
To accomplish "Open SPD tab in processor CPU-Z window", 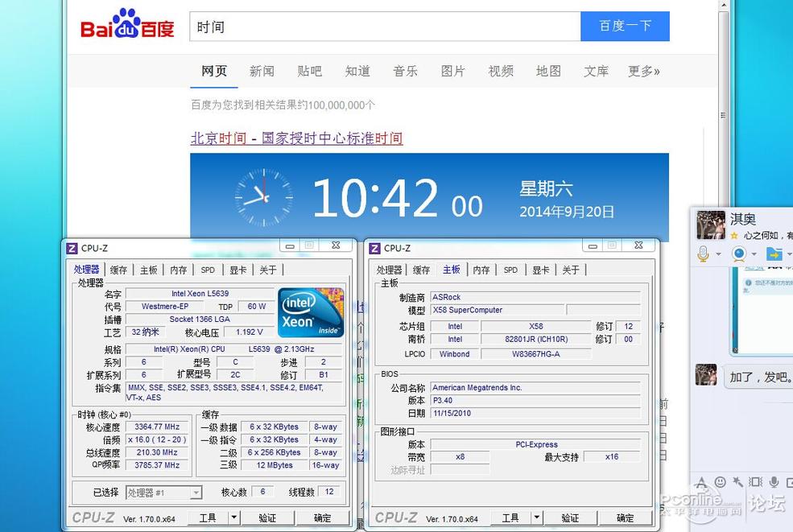I will point(208,270).
